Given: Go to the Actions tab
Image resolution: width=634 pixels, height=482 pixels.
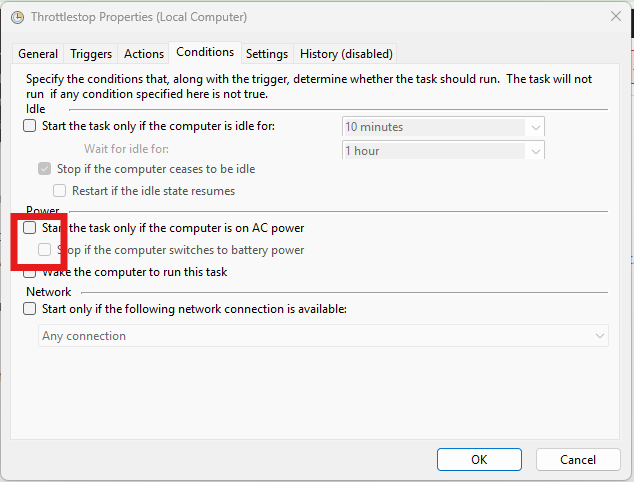Looking at the screenshot, I should coord(144,54).
